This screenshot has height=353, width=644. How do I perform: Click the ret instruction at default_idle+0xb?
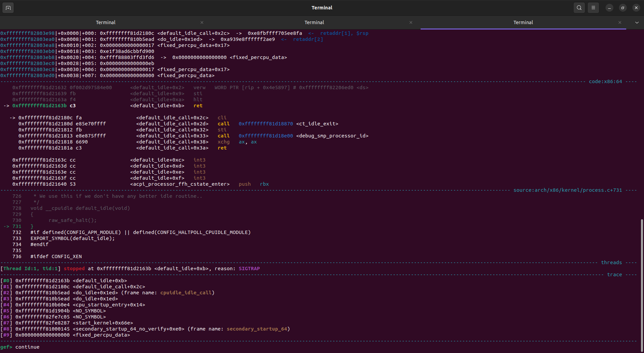pos(198,106)
